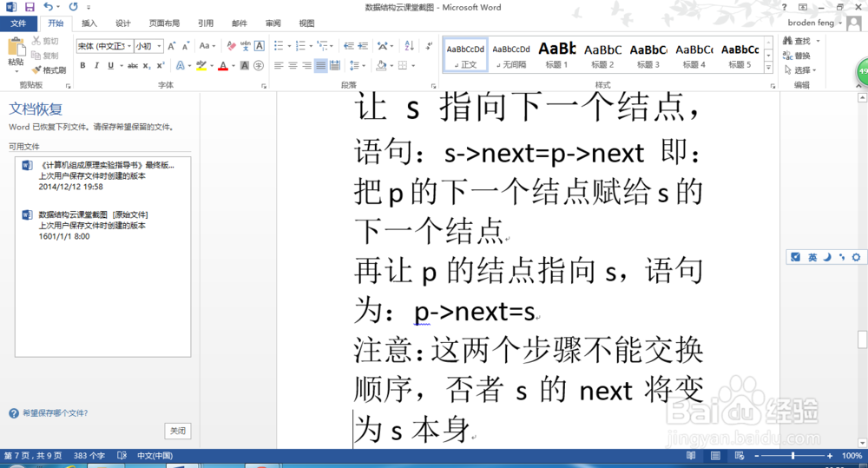Image resolution: width=868 pixels, height=468 pixels.
Task: Switch to web layout view in status bar
Action: (x=740, y=456)
